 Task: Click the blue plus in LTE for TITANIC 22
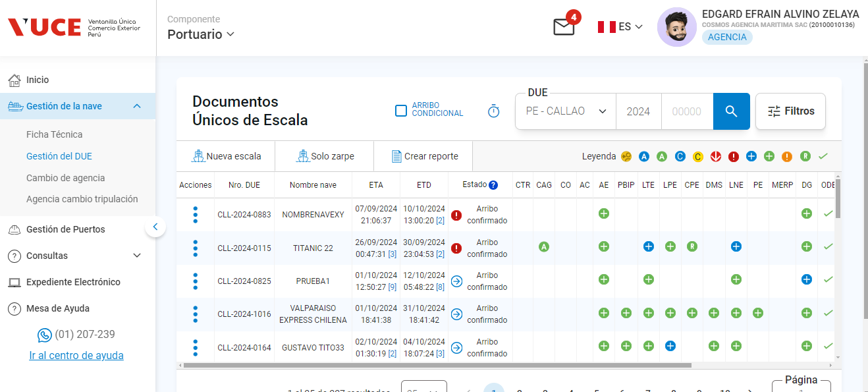[649, 246]
